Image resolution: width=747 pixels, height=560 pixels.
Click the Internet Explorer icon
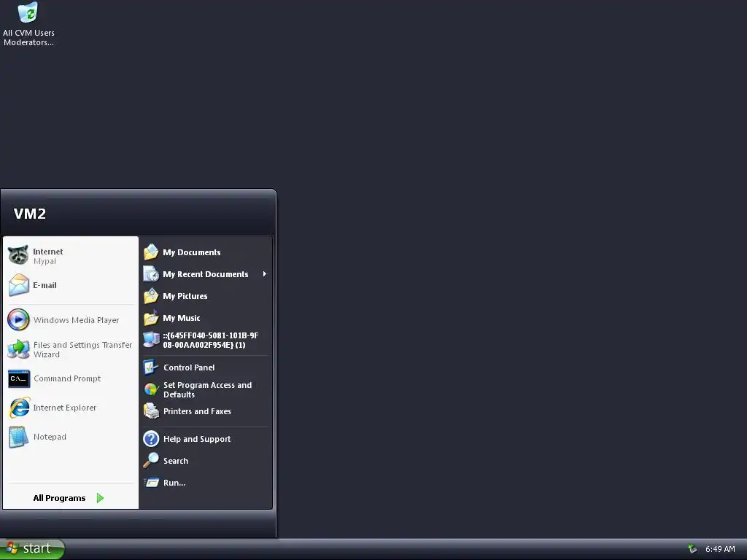[x=19, y=408]
